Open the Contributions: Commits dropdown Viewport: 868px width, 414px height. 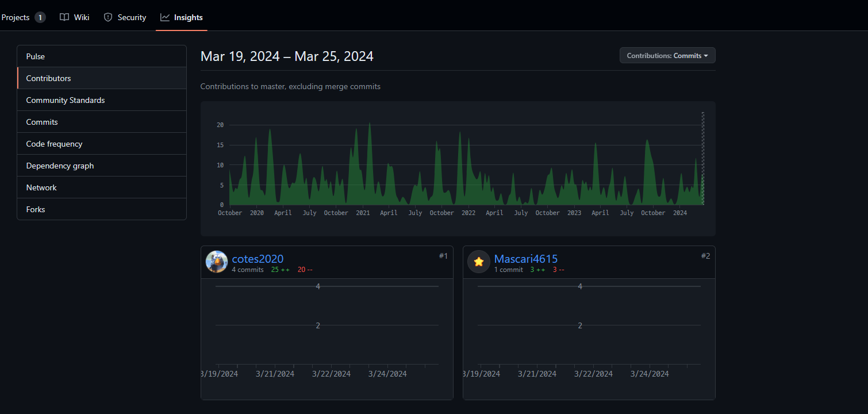667,56
